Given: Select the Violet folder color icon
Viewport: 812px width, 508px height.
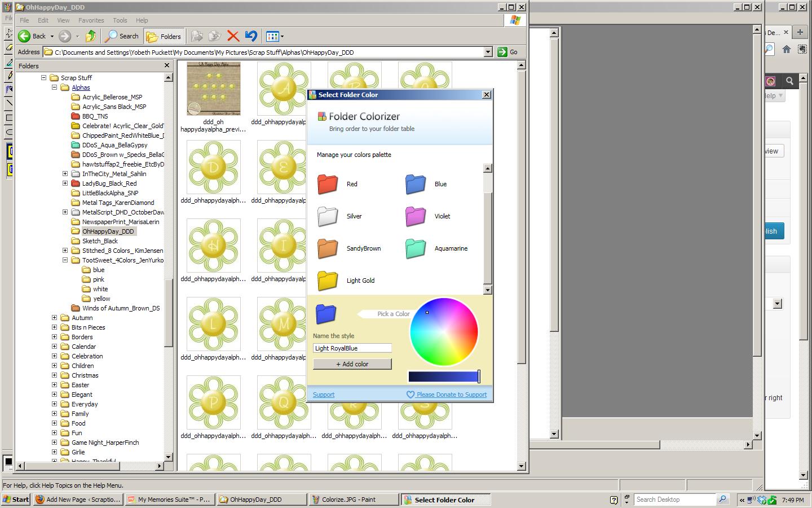Looking at the screenshot, I should tap(416, 216).
